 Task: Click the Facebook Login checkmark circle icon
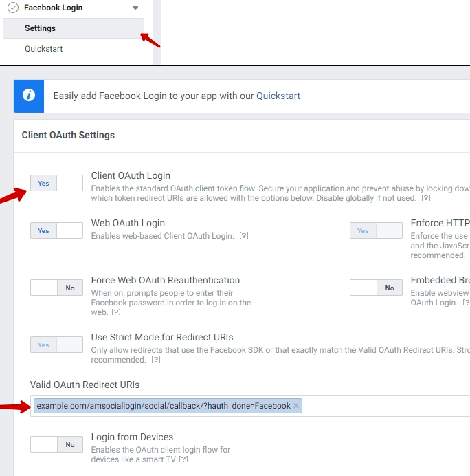13,8
